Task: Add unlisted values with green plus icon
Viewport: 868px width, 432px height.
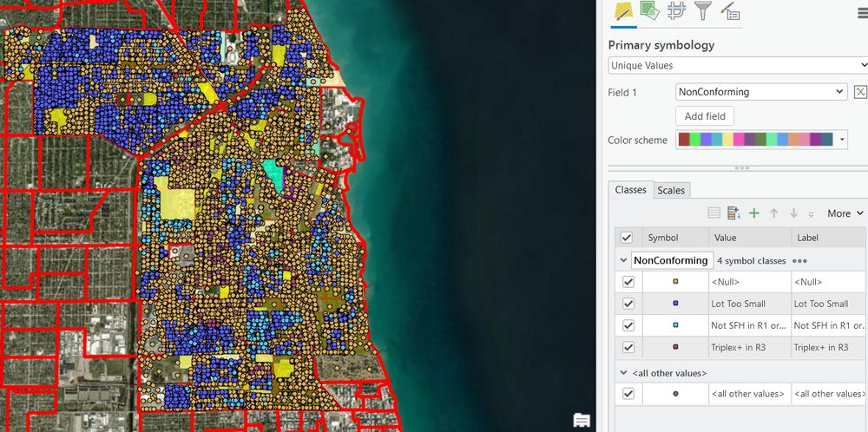Action: click(x=754, y=213)
